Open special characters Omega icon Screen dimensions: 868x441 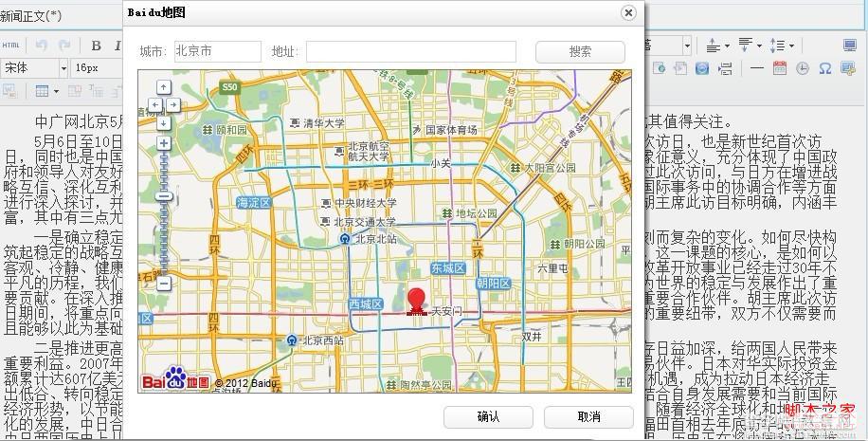pyautogui.click(x=824, y=68)
